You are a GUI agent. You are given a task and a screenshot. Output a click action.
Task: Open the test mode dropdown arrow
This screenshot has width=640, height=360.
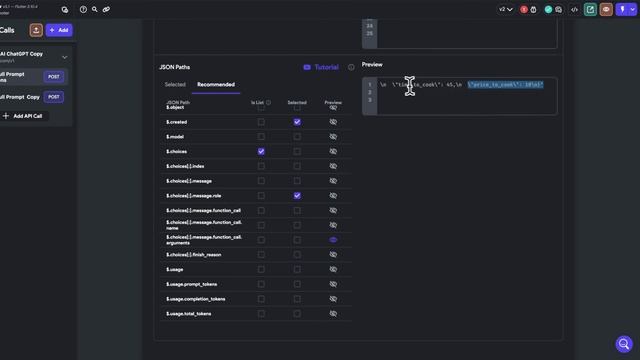pos(632,9)
